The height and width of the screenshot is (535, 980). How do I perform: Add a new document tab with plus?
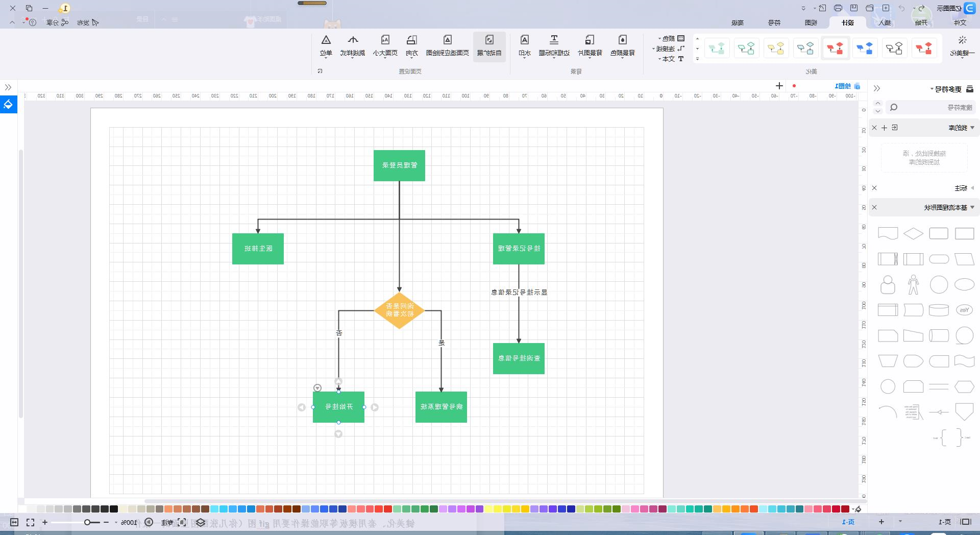tap(779, 86)
